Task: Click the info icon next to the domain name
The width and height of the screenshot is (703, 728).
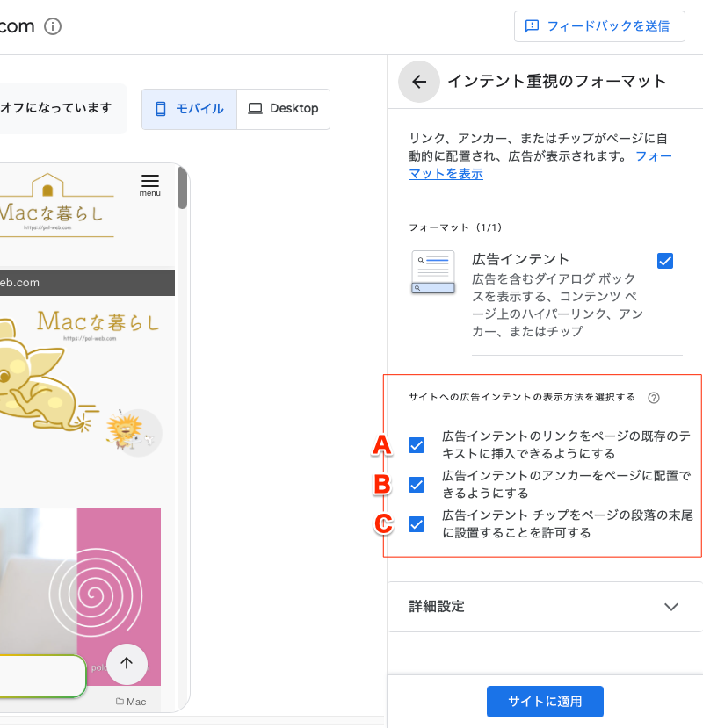Action: pos(53,26)
